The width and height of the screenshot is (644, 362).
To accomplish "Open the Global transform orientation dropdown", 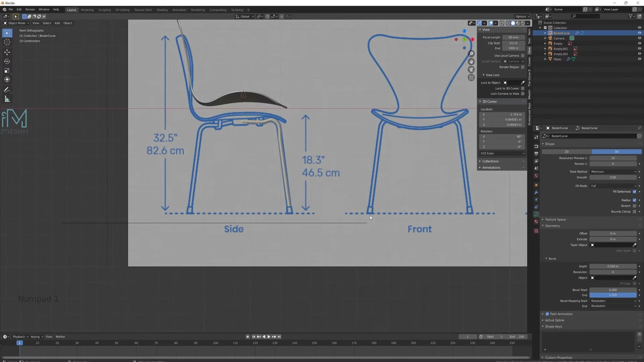I will 245,16.
